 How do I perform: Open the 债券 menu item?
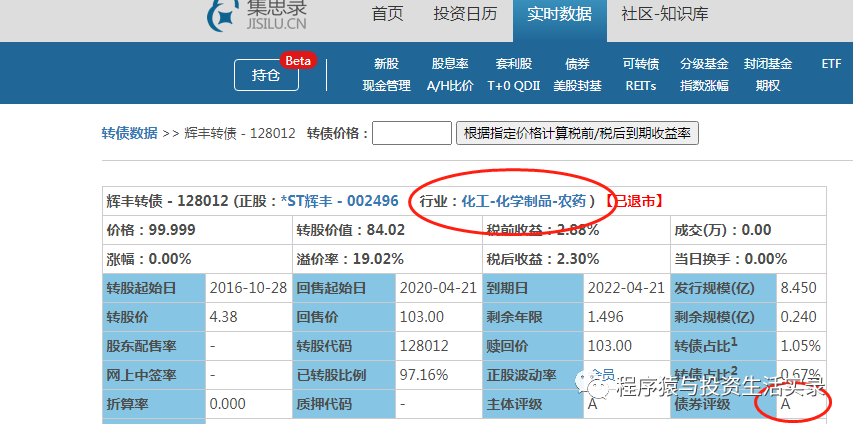tap(577, 64)
